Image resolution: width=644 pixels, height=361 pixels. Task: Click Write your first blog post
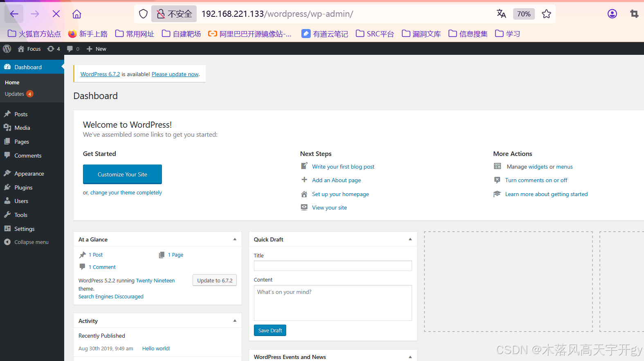(x=343, y=167)
